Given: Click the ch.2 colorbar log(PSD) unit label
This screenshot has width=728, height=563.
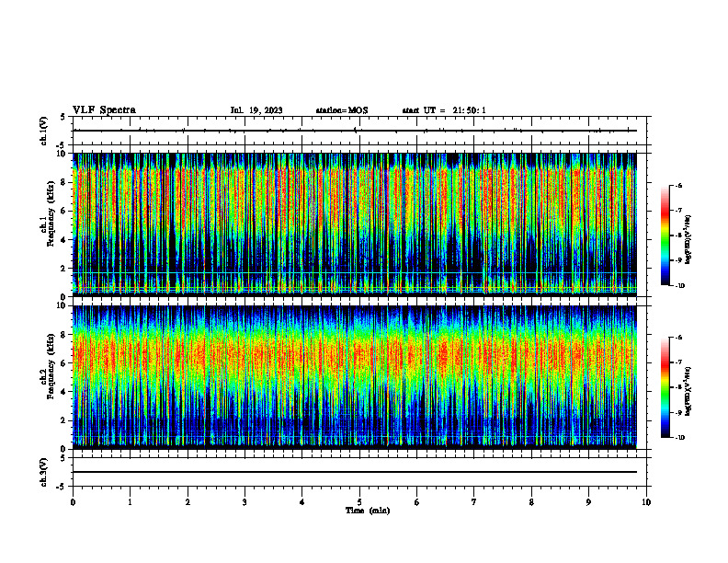Looking at the screenshot, I should click(x=688, y=392).
